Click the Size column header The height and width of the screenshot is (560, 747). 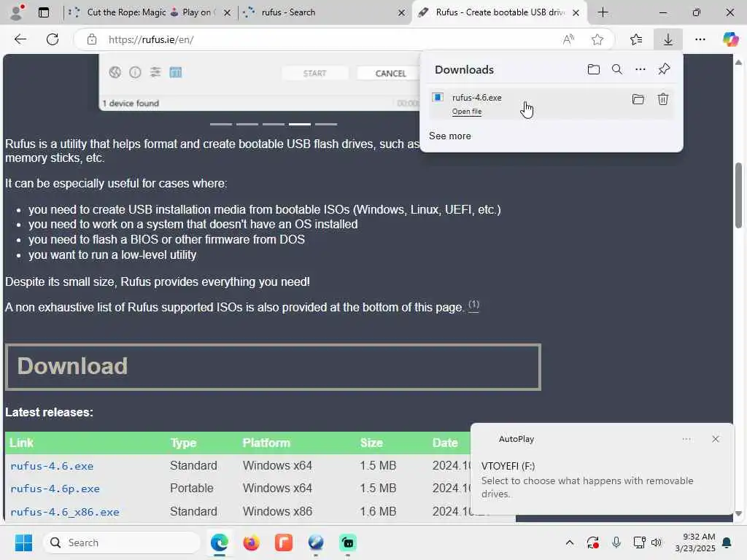pyautogui.click(x=371, y=443)
